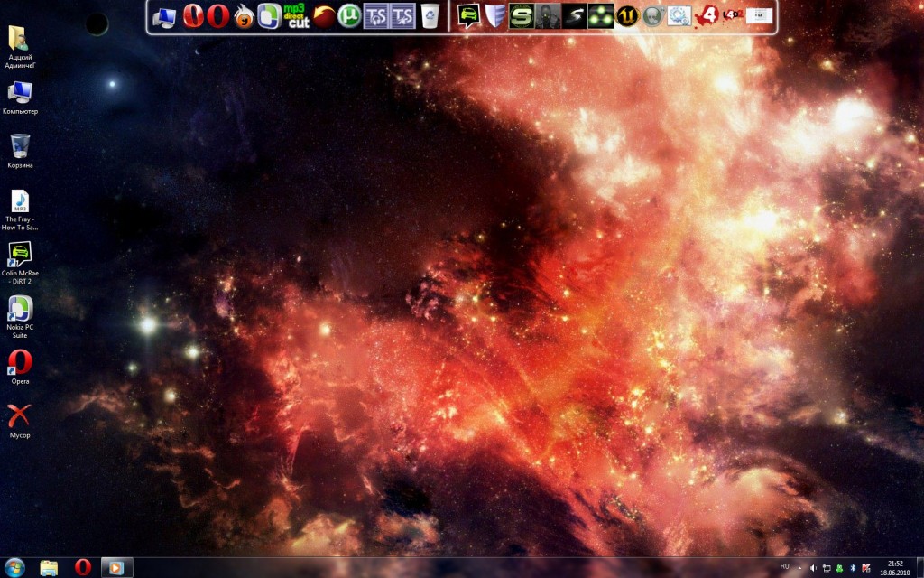Click the recycle bin icon in dock
This screenshot has width=924, height=578.
[x=430, y=16]
